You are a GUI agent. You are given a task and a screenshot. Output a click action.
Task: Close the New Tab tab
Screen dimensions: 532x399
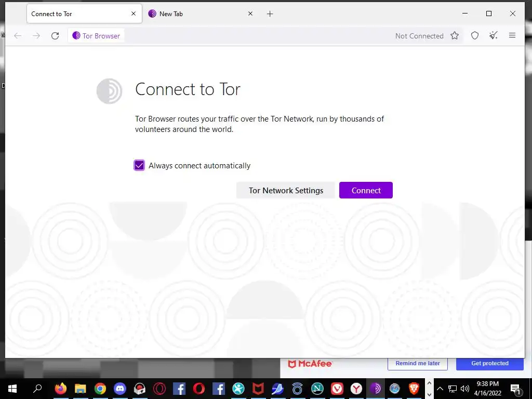pos(250,14)
